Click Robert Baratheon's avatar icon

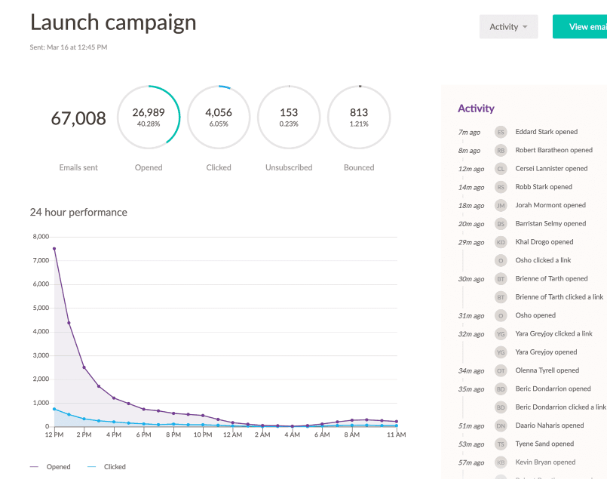pyautogui.click(x=501, y=150)
